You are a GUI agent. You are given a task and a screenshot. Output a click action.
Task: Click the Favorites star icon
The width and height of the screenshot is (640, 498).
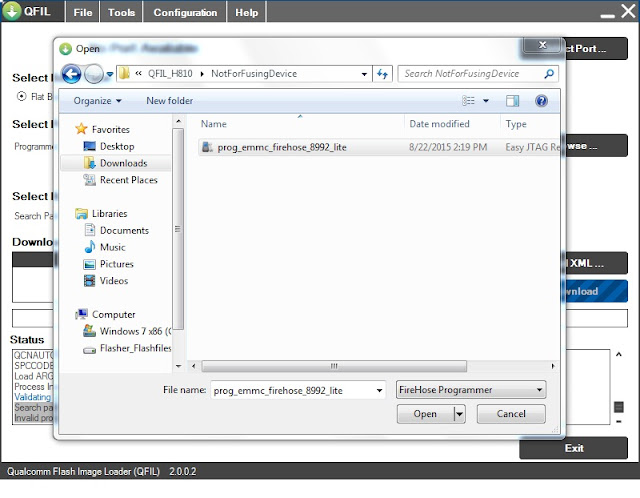[x=81, y=129]
